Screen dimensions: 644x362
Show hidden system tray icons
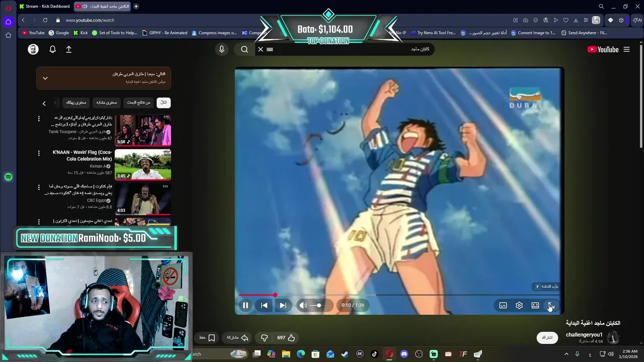tap(566, 354)
